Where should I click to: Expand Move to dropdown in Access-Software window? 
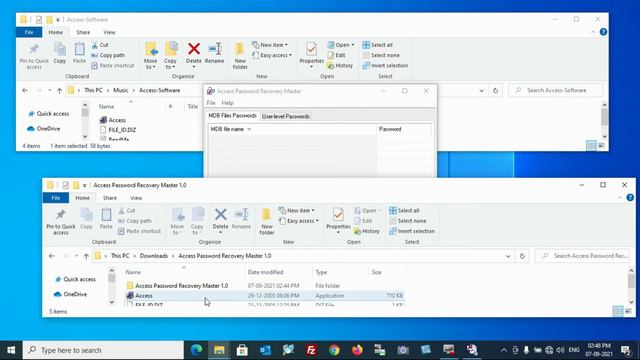pos(151,64)
